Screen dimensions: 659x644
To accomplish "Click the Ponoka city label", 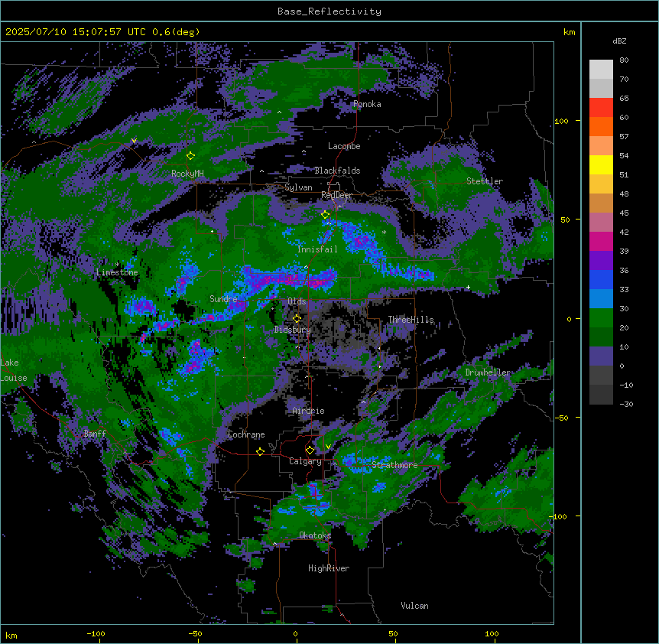I will tap(367, 104).
